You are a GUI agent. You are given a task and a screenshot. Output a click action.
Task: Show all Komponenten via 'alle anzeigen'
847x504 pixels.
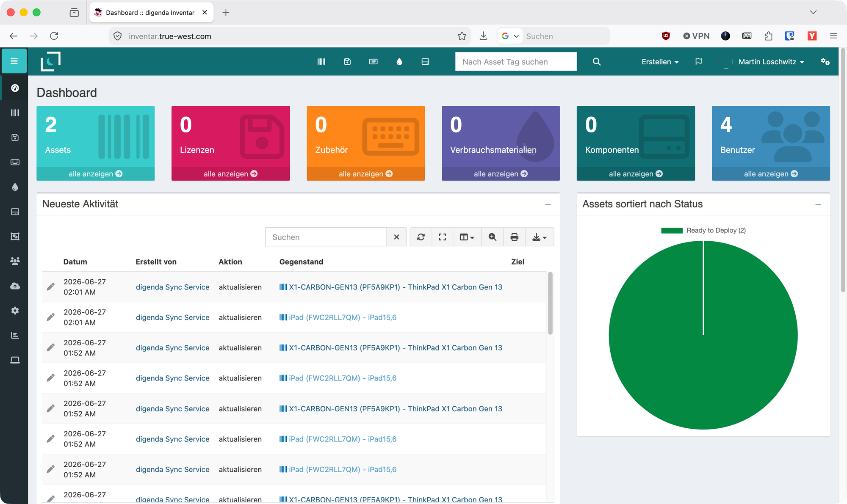tap(636, 174)
